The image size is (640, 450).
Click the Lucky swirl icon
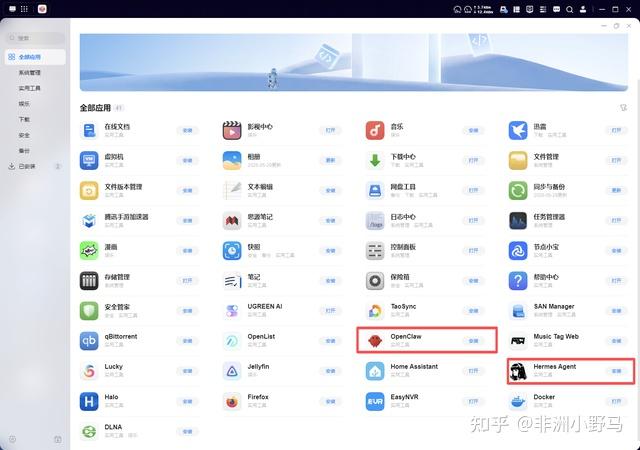(89, 371)
